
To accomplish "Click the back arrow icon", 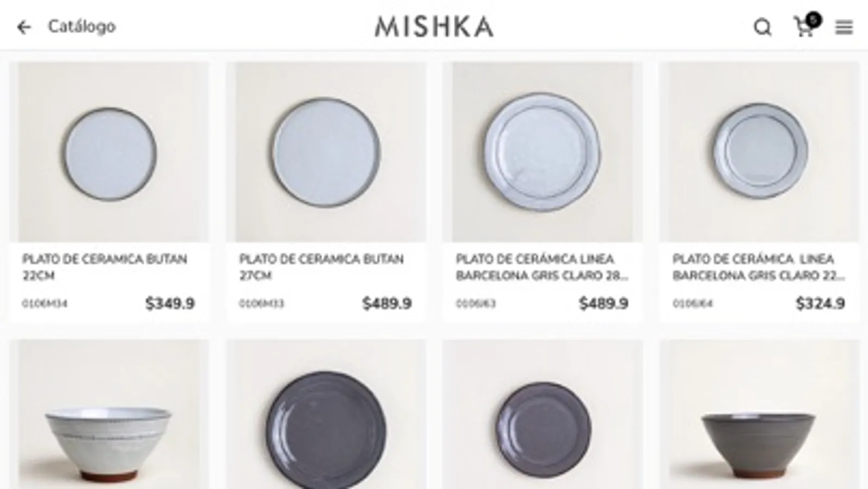I will pyautogui.click(x=24, y=27).
